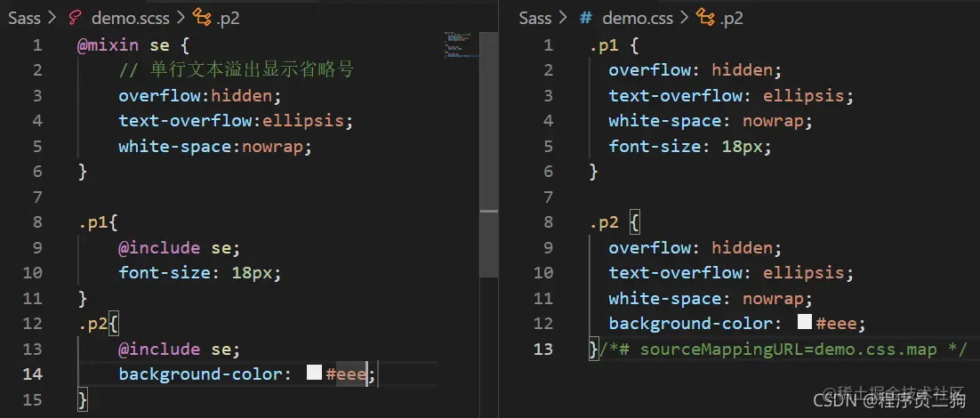Click 'white-space:nowrap;' in demo.scss
This screenshot has height=418, width=980.
pos(215,146)
